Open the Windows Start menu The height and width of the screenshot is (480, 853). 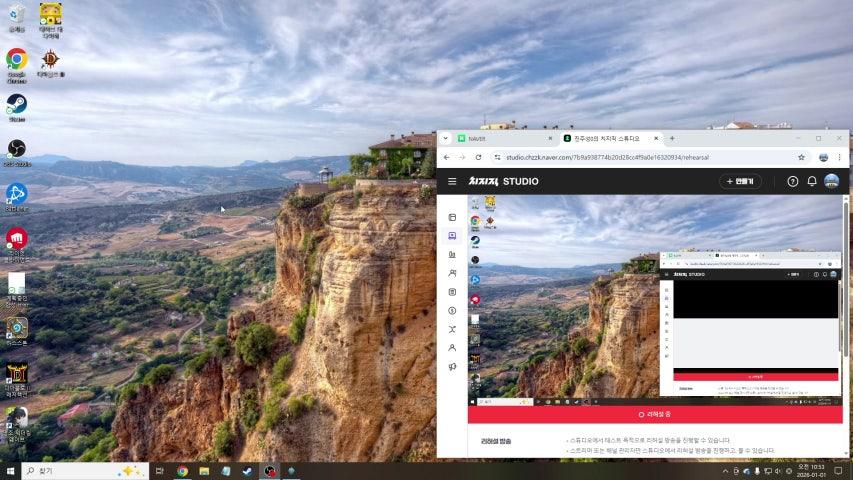pos(10,471)
